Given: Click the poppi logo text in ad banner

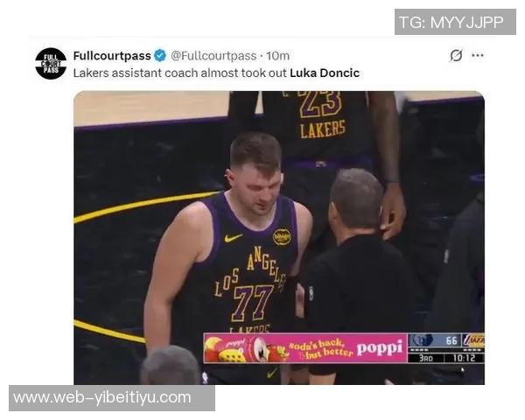Looking at the screenshot, I should click(380, 349).
